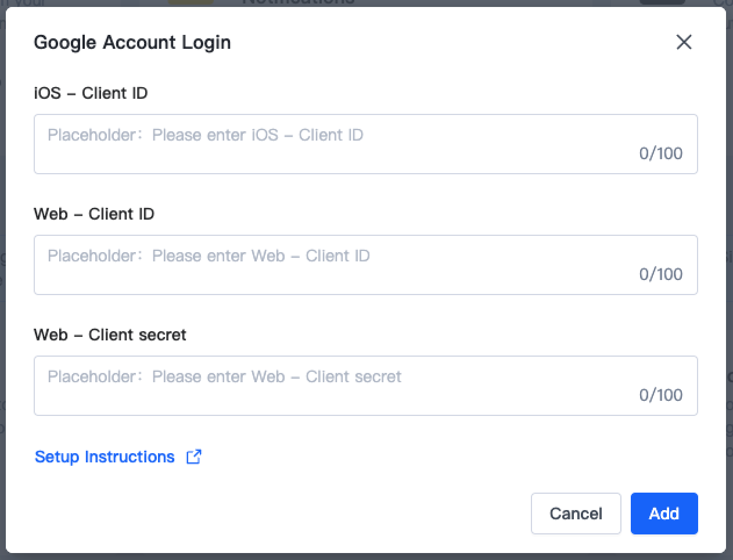Viewport: 733px width, 560px height.
Task: Focus the Web – Client secret input field
Action: (365, 386)
